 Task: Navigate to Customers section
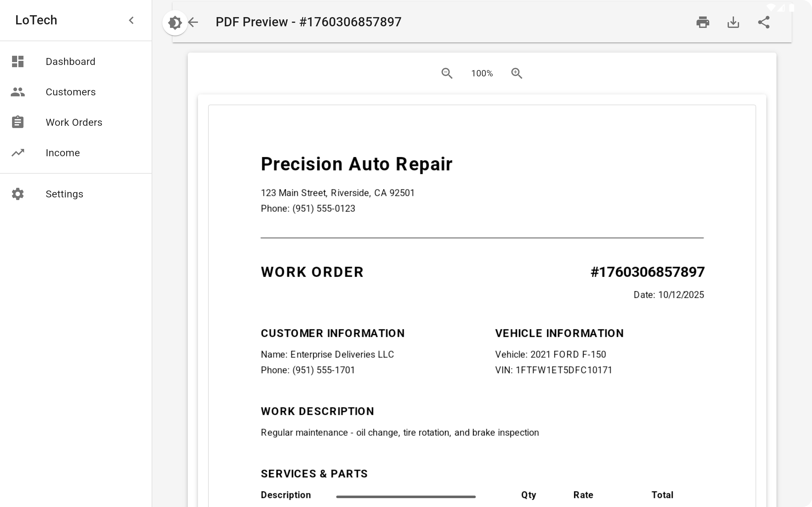point(70,92)
